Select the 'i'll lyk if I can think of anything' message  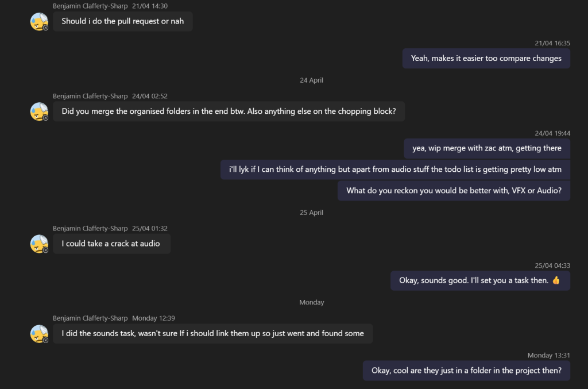(395, 170)
